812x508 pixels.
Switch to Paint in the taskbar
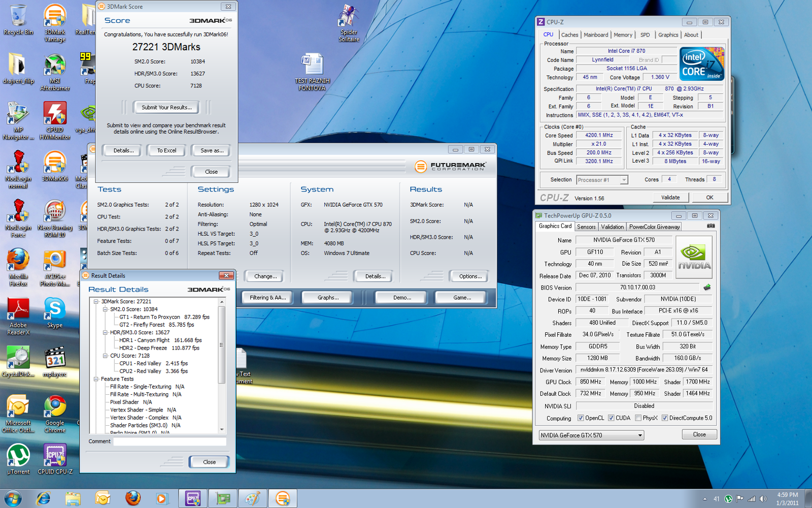tap(253, 498)
